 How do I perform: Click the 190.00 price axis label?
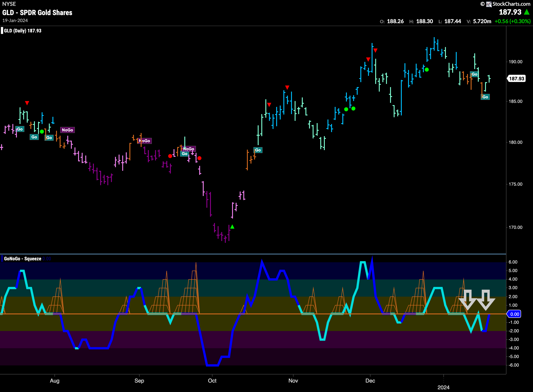point(515,62)
